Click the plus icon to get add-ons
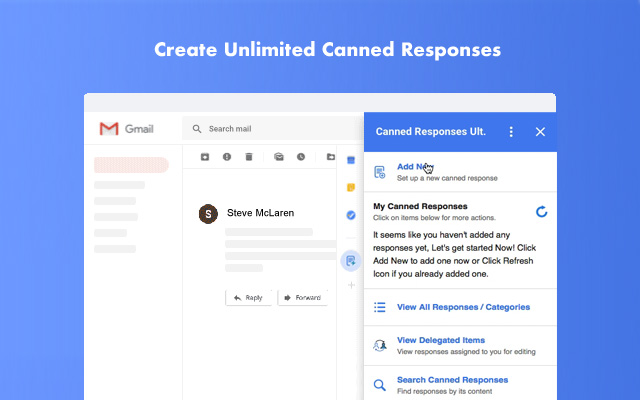Viewport: 640px width, 400px height. (x=351, y=285)
